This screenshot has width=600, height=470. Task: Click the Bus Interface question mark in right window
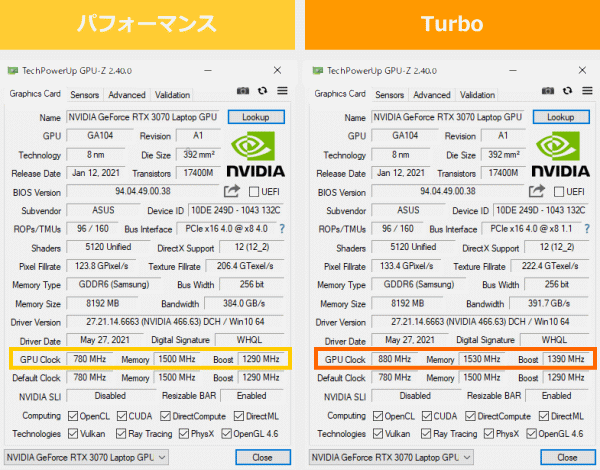click(587, 229)
